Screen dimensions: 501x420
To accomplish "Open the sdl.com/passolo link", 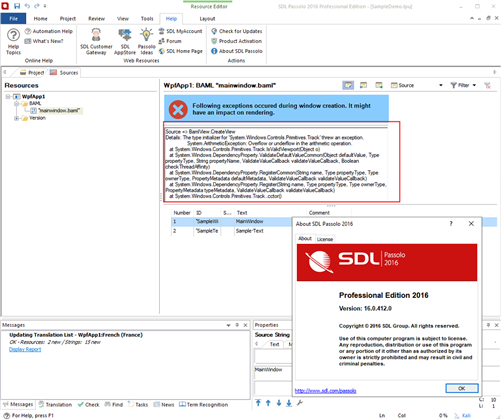I will (325, 391).
